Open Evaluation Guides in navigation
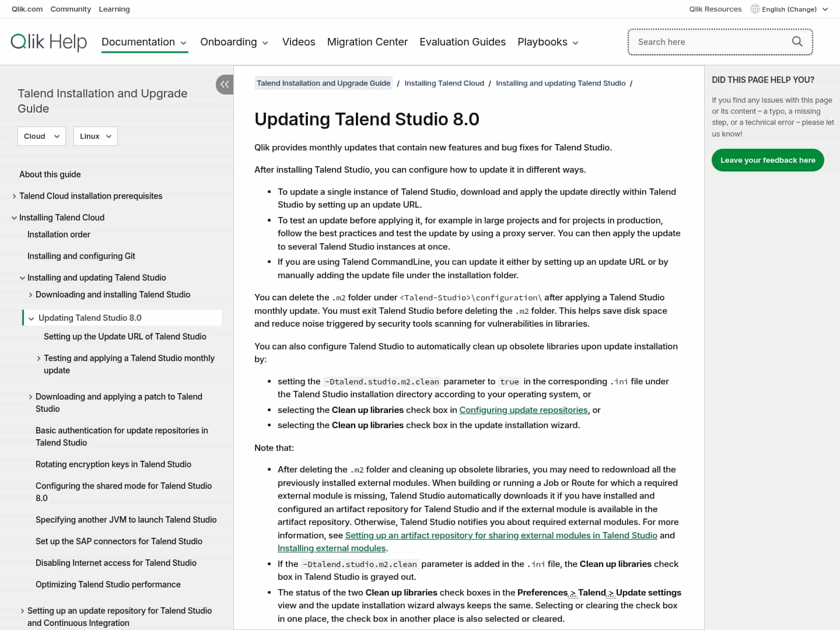This screenshot has height=630, width=840. click(463, 42)
